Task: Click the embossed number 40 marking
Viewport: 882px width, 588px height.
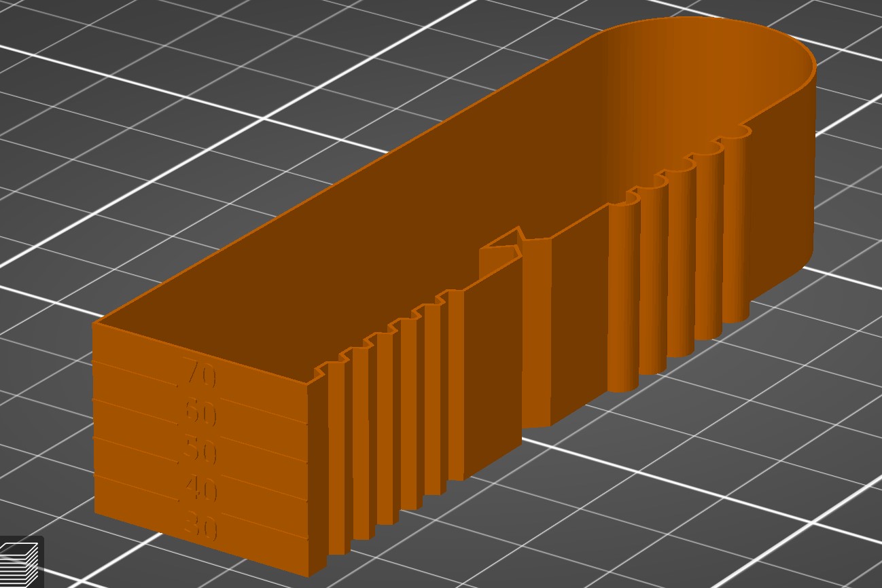Action: [200, 489]
